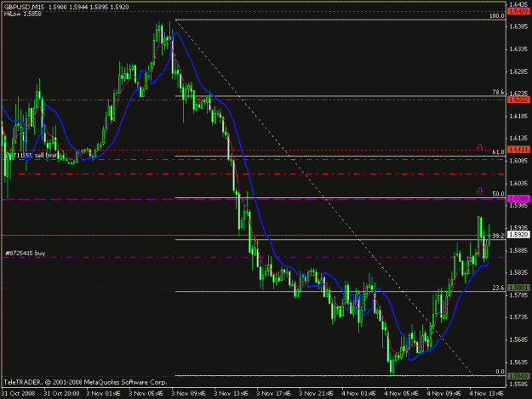Click the 1.6385 value on price scale
532x399 pixels.
(518, 26)
